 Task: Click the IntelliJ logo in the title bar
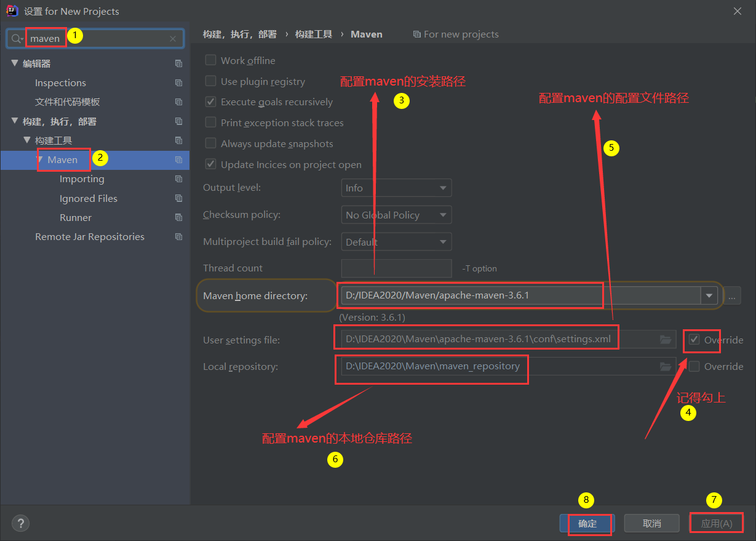coord(11,11)
